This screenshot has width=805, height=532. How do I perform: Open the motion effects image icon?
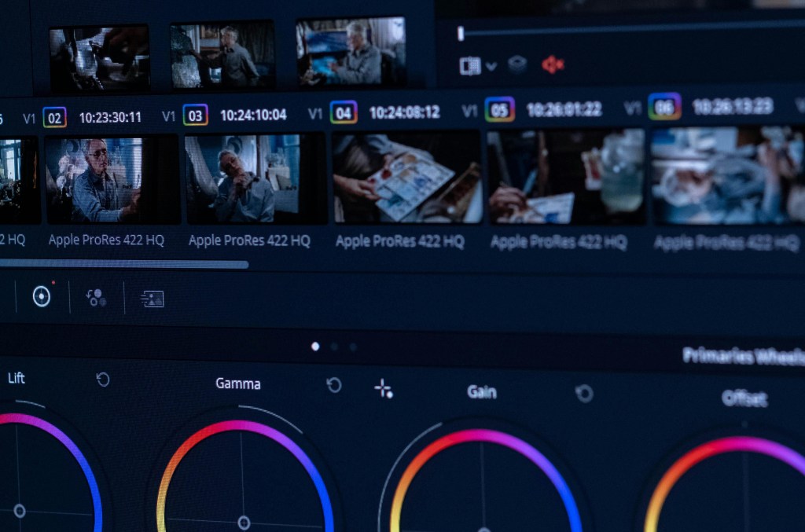[x=152, y=299]
